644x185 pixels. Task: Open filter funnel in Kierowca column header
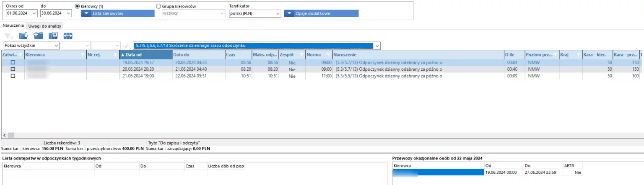coord(82,55)
